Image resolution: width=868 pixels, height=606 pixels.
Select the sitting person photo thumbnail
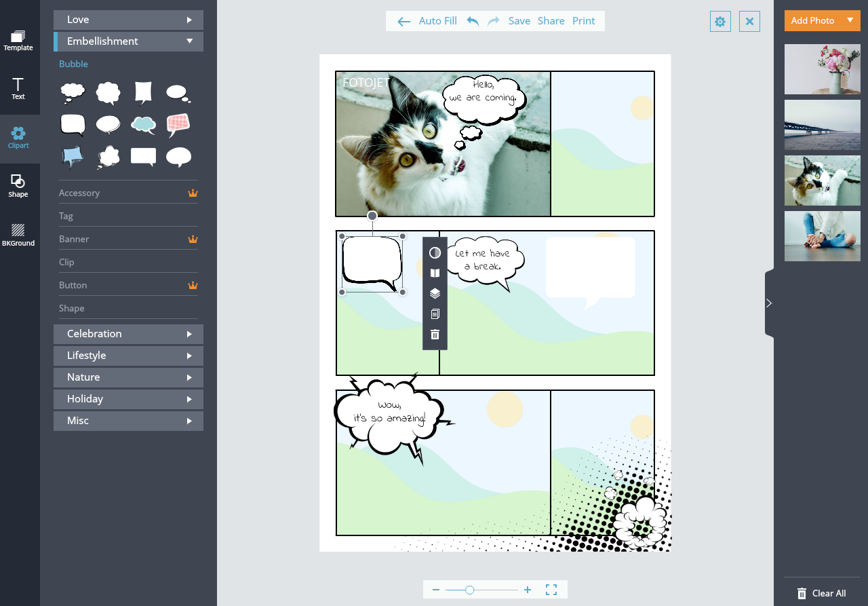pos(823,236)
